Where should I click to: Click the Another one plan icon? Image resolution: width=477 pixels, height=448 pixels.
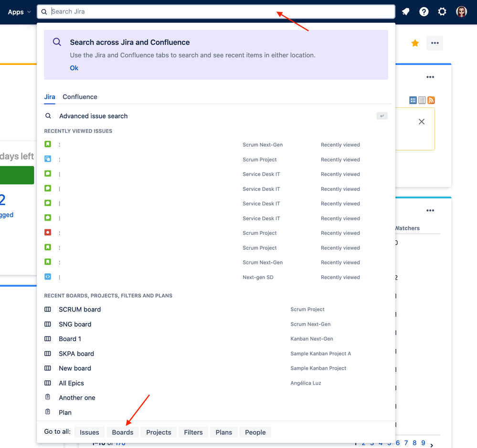coord(48,397)
